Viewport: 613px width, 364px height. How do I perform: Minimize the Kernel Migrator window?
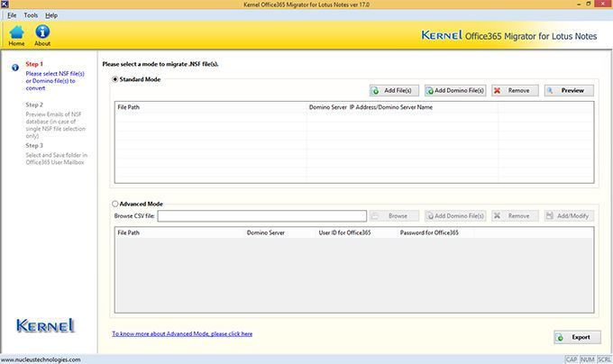tap(579, 4)
